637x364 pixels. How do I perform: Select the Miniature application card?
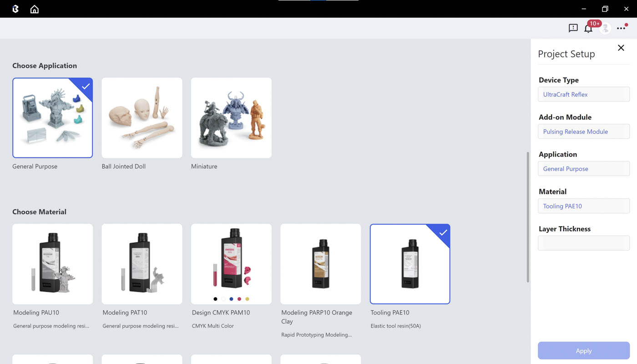pyautogui.click(x=231, y=118)
